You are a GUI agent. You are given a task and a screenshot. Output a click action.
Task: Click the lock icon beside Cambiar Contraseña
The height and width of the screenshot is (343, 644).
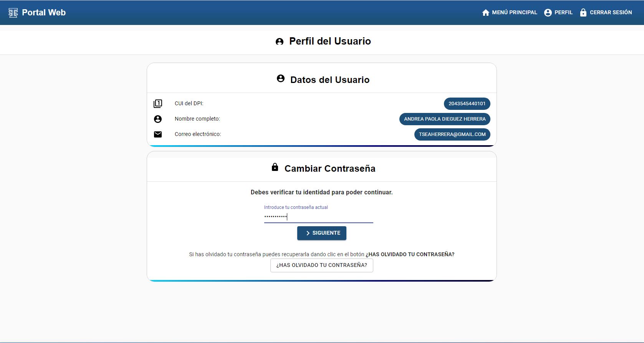pos(275,167)
